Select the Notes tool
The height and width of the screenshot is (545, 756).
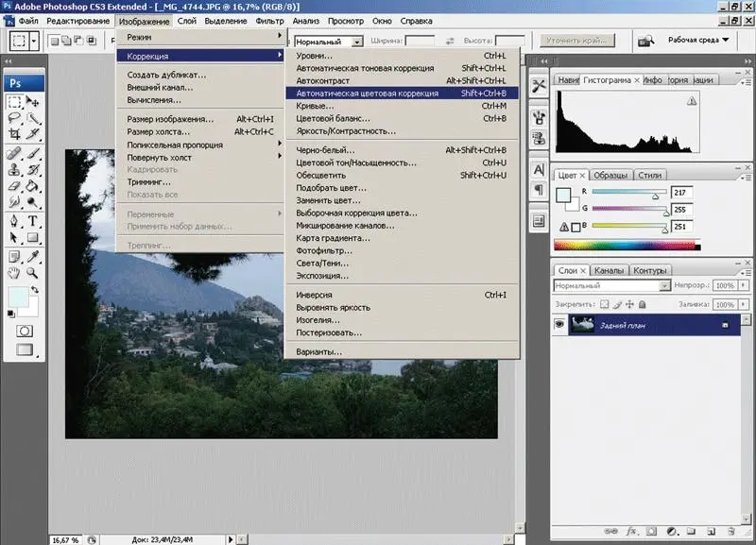coord(14,257)
